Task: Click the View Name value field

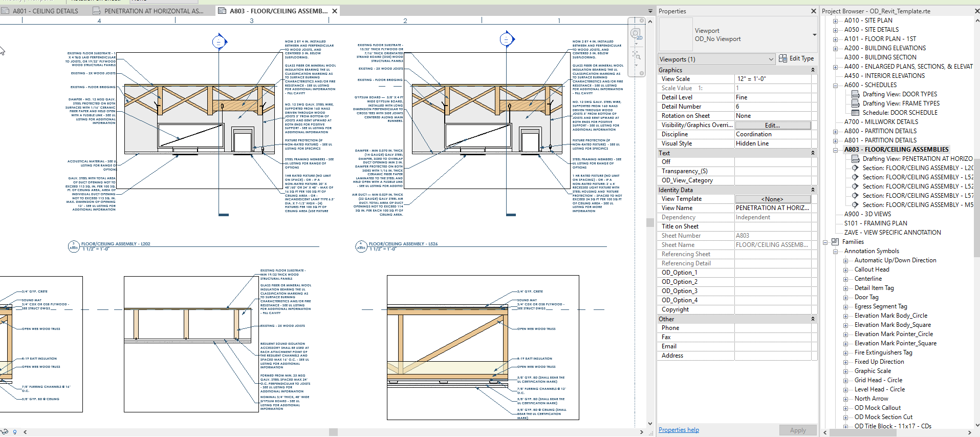Action: [x=773, y=208]
